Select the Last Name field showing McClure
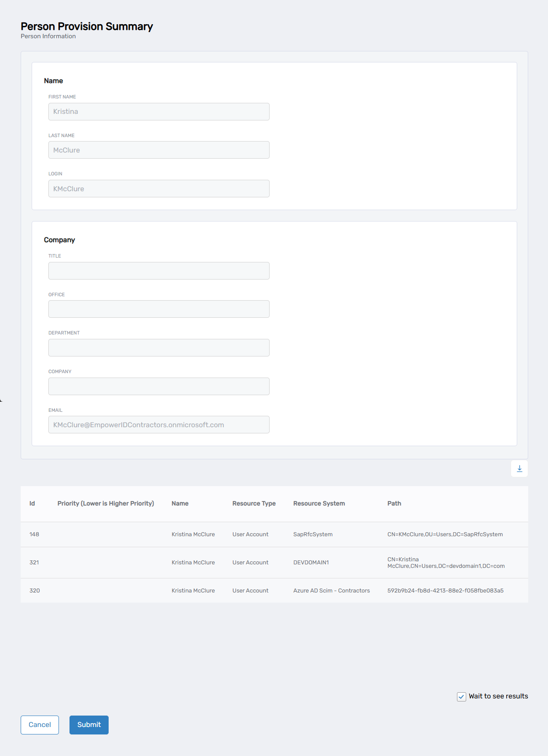 click(159, 150)
